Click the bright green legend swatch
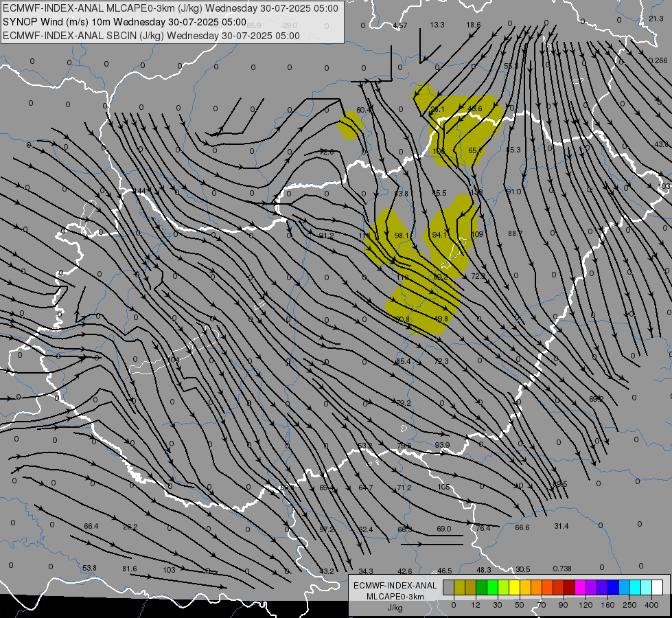672x618 pixels. tap(492, 588)
